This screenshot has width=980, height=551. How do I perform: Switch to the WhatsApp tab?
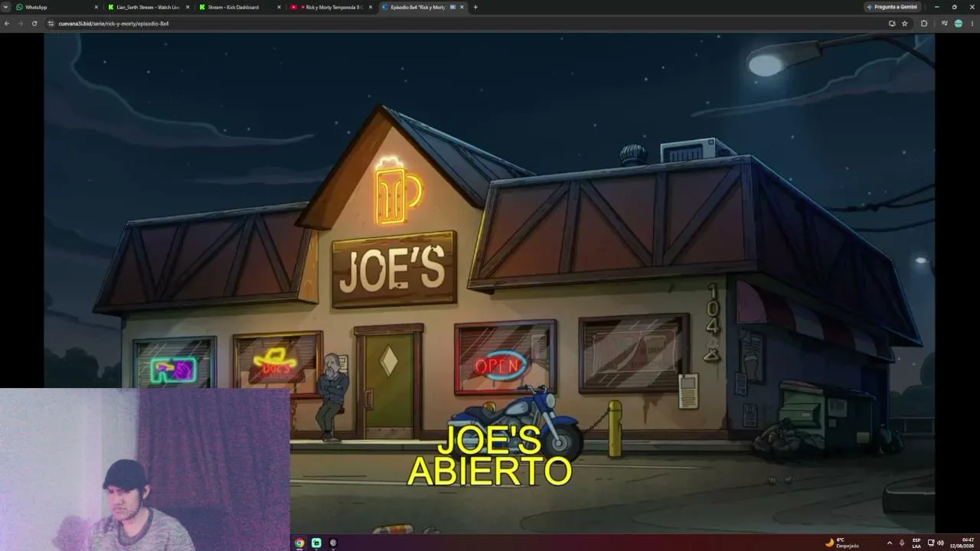click(x=57, y=7)
